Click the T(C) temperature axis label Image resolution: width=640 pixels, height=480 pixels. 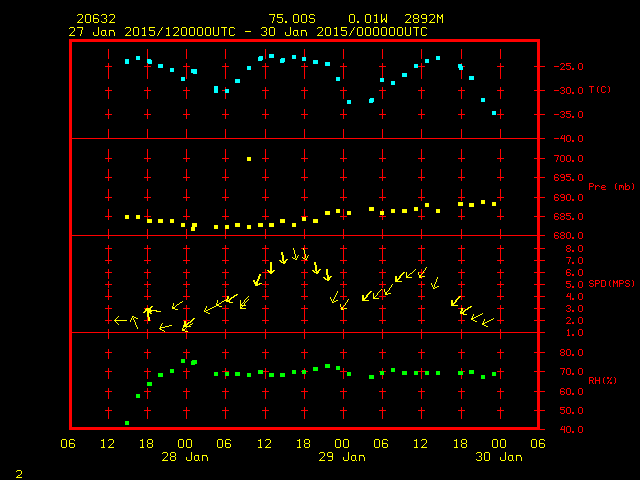pos(599,90)
